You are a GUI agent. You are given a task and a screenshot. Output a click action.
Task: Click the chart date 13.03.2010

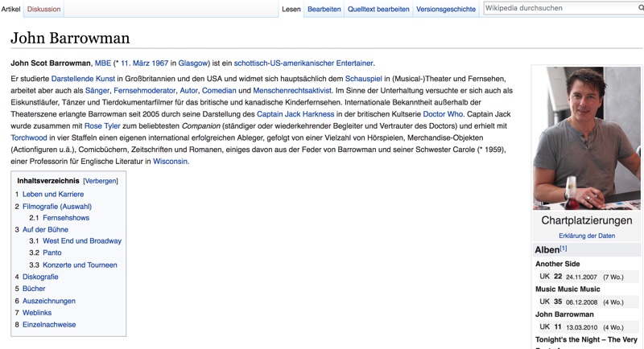pyautogui.click(x=581, y=327)
